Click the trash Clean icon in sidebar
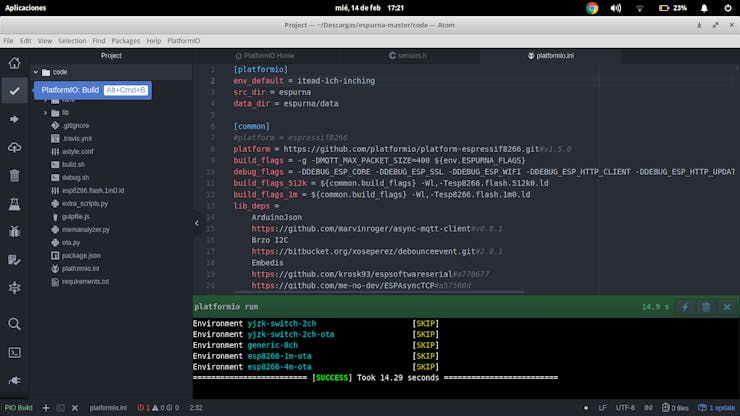The height and width of the screenshot is (416, 740). (14, 176)
